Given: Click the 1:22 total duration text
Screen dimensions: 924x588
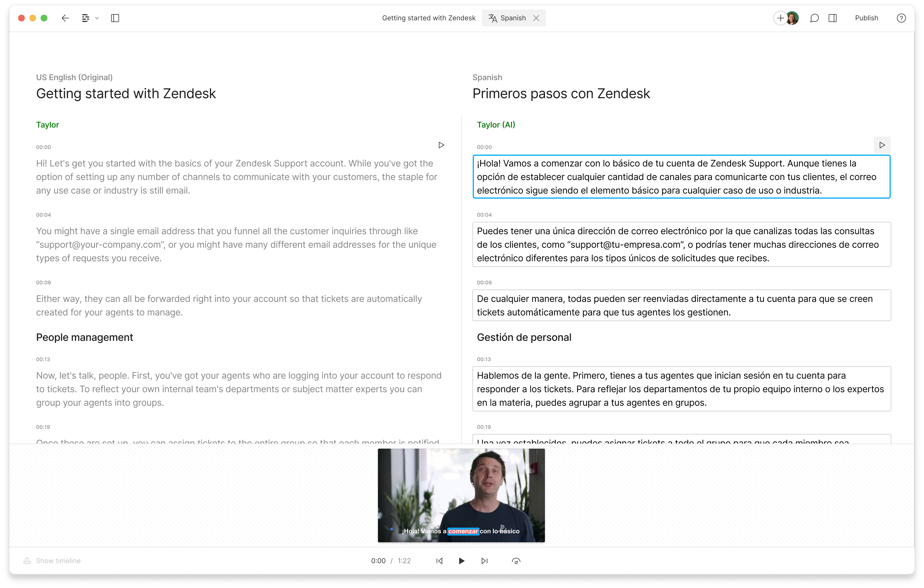Looking at the screenshot, I should click(x=404, y=561).
